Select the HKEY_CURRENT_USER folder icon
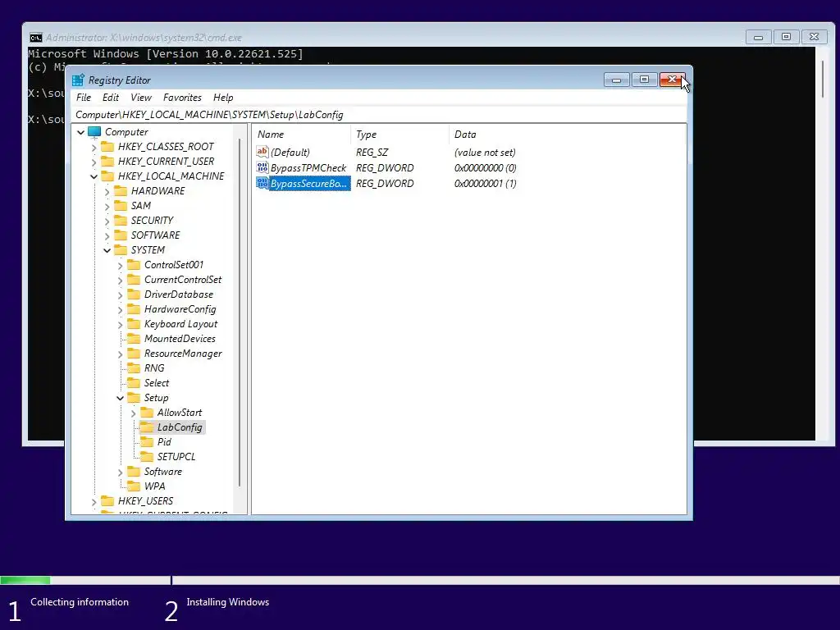840x630 pixels. point(107,162)
